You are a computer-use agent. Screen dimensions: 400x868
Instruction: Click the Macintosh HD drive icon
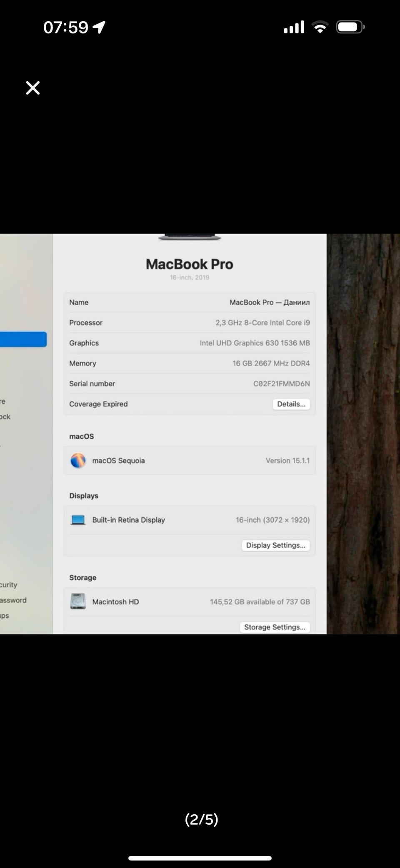click(x=78, y=601)
